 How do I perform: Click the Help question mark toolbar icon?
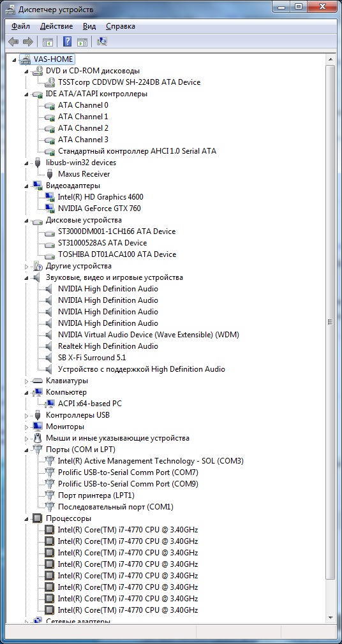click(x=67, y=41)
